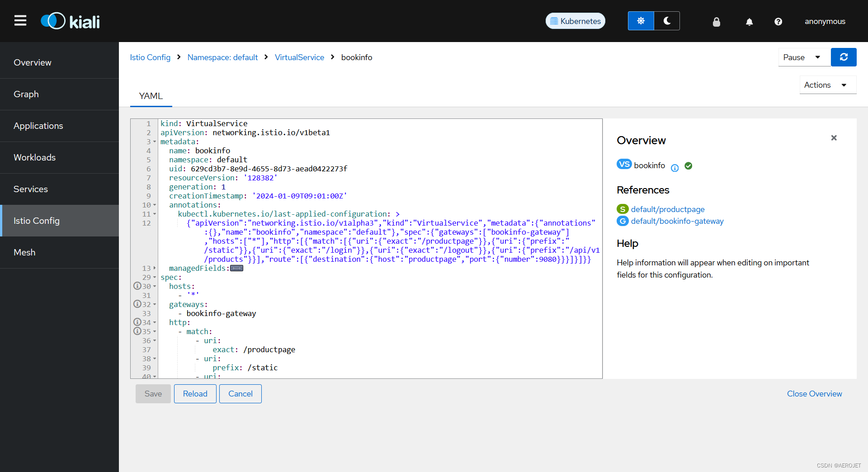Screen dimensions: 868x472
Task: Click info marker on line 30 hosts
Action: click(137, 286)
